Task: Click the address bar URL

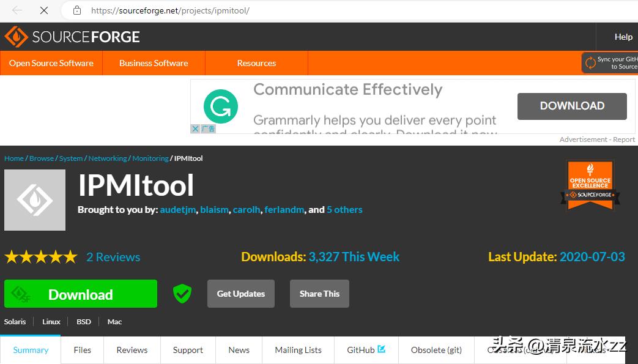Action: coord(170,10)
